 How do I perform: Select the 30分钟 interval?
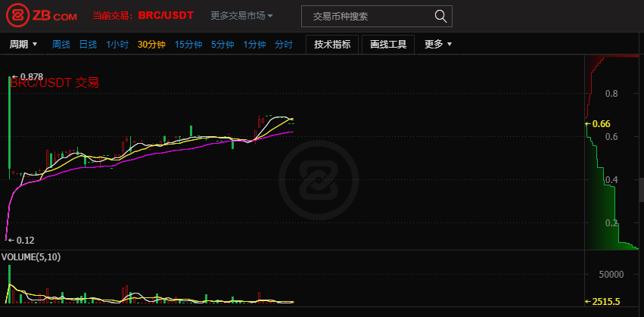click(151, 45)
